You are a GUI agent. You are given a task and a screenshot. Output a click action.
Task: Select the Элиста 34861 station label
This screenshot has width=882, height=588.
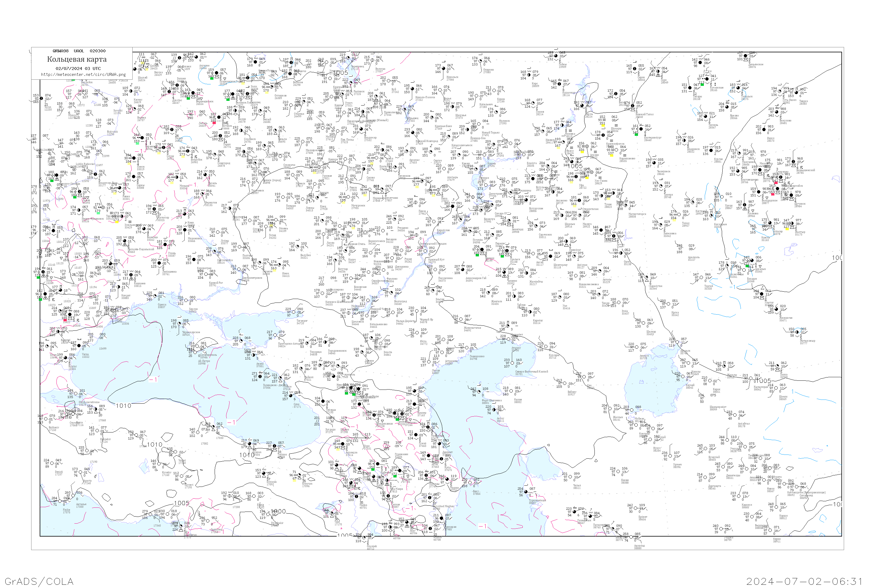pos(387,353)
